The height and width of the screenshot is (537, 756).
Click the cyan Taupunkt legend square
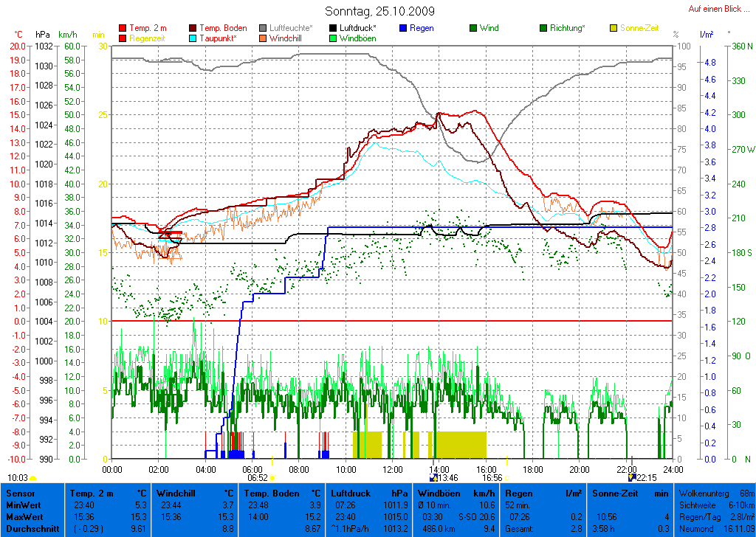coord(193,38)
